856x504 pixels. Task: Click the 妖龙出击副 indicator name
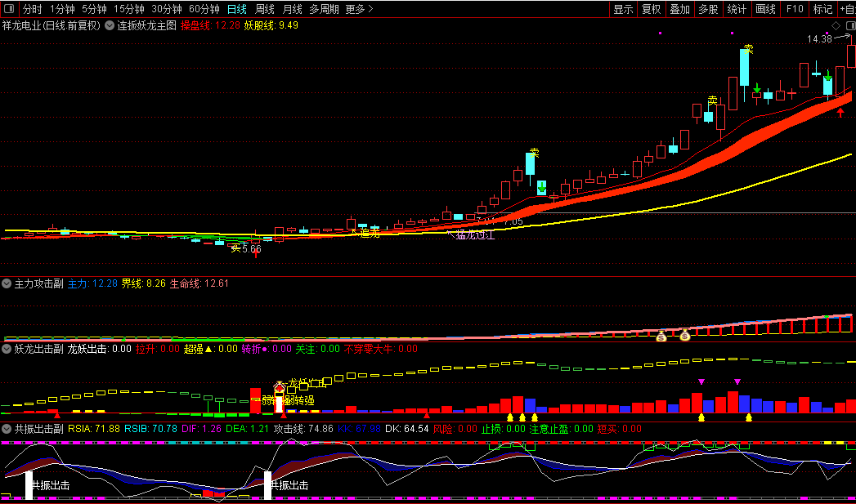38,349
